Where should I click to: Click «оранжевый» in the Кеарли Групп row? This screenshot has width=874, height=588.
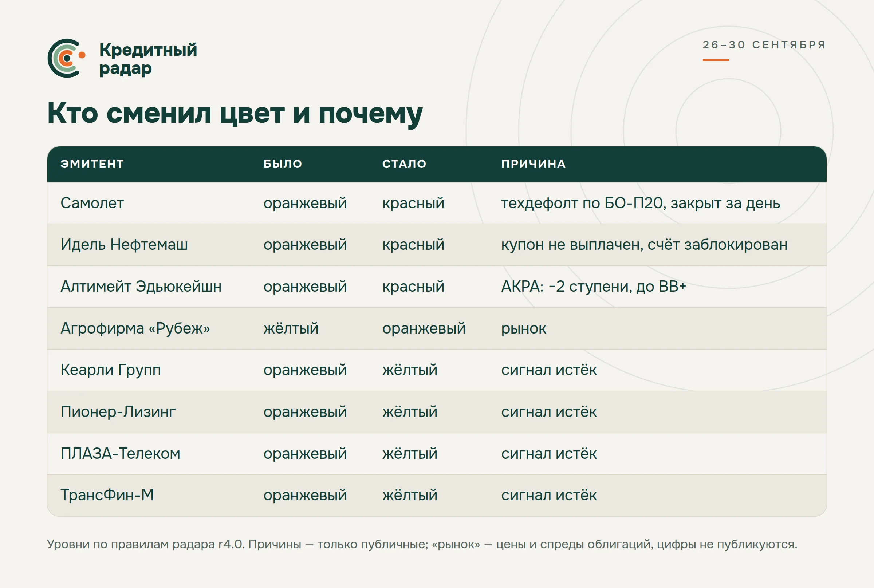305,370
